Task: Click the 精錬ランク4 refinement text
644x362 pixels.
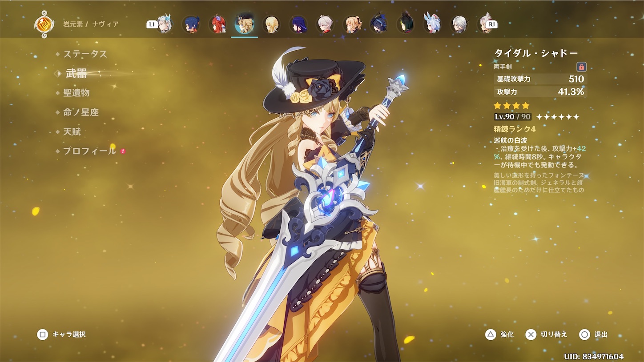Action: click(515, 129)
